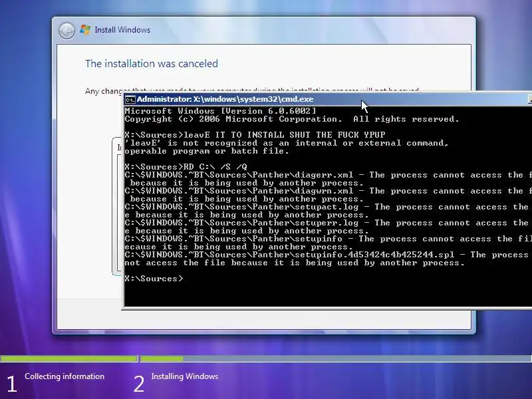This screenshot has height=399, width=532.
Task: Click the setupact.log error line
Action: pos(328,207)
